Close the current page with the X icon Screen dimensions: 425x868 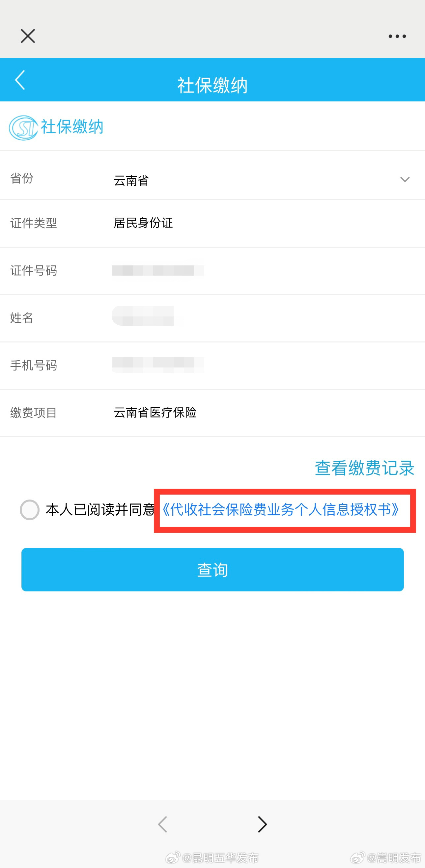pyautogui.click(x=28, y=36)
